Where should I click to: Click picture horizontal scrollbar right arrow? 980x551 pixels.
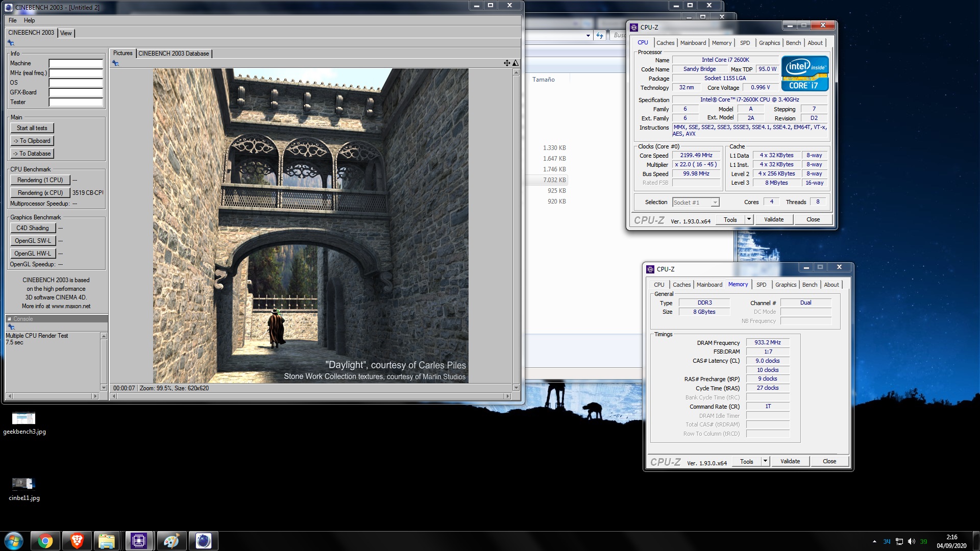[x=507, y=396]
